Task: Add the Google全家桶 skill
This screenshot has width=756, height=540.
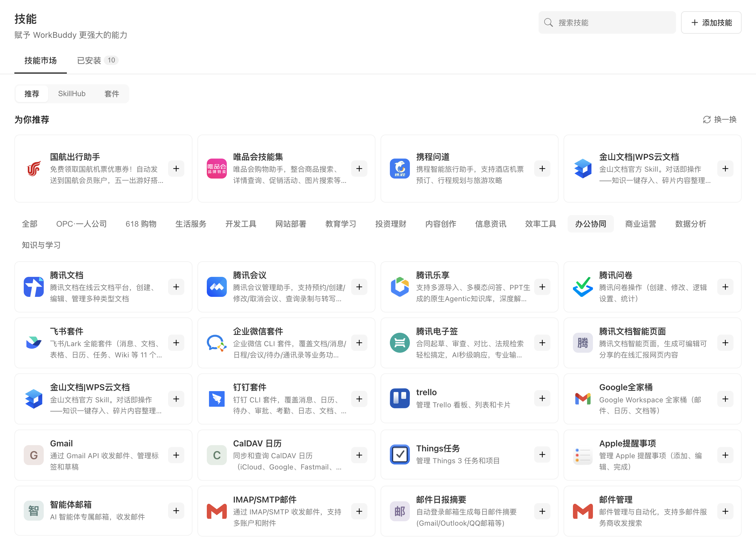Action: point(725,399)
